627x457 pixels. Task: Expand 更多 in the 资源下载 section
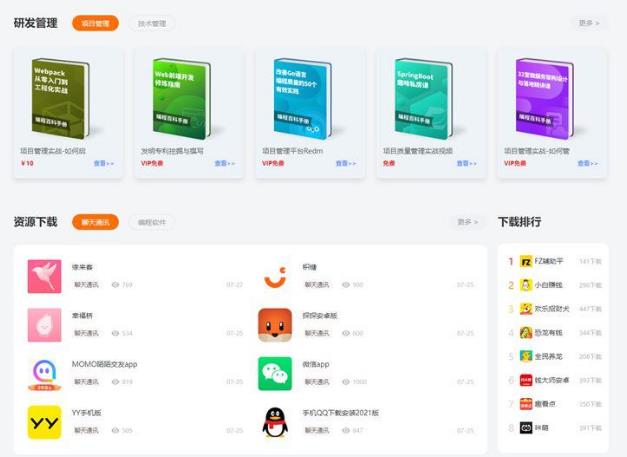click(467, 222)
